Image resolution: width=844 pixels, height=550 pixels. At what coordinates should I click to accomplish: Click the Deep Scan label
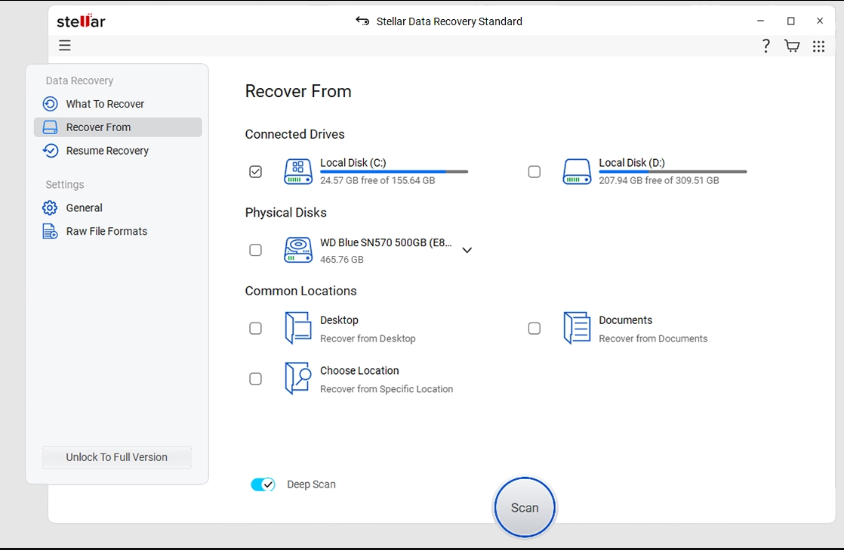pos(311,484)
